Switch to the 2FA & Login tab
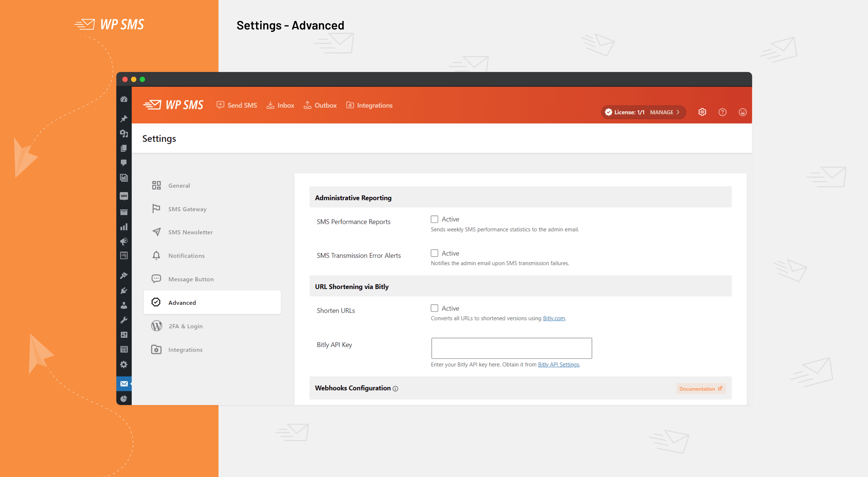 pyautogui.click(x=185, y=326)
